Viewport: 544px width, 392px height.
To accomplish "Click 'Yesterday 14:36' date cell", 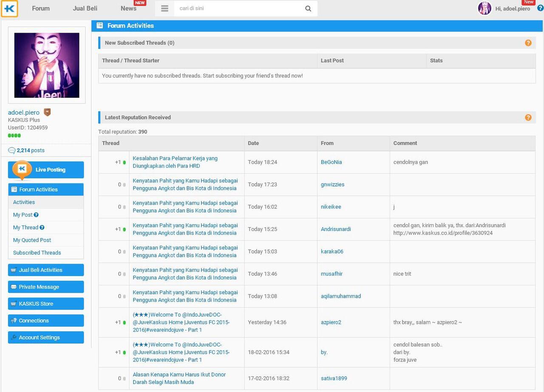I will tap(267, 322).
